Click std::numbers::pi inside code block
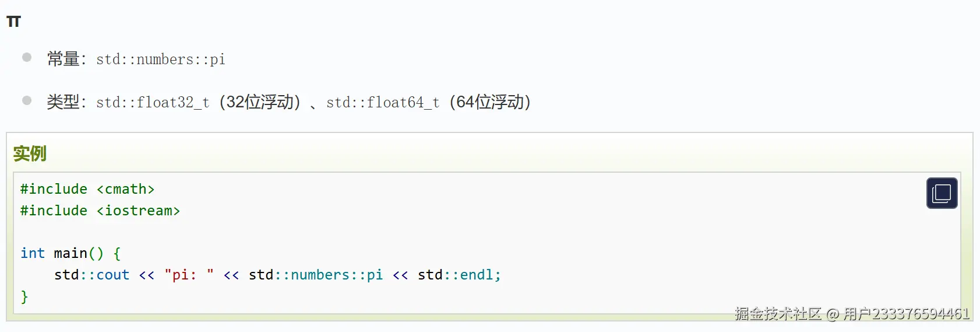Viewport: 980px width, 332px height. 316,275
